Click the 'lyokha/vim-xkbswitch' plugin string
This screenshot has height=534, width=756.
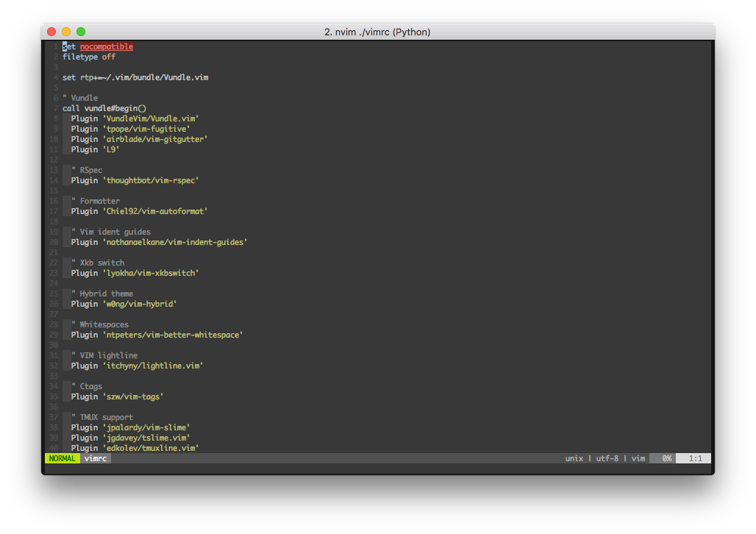151,273
